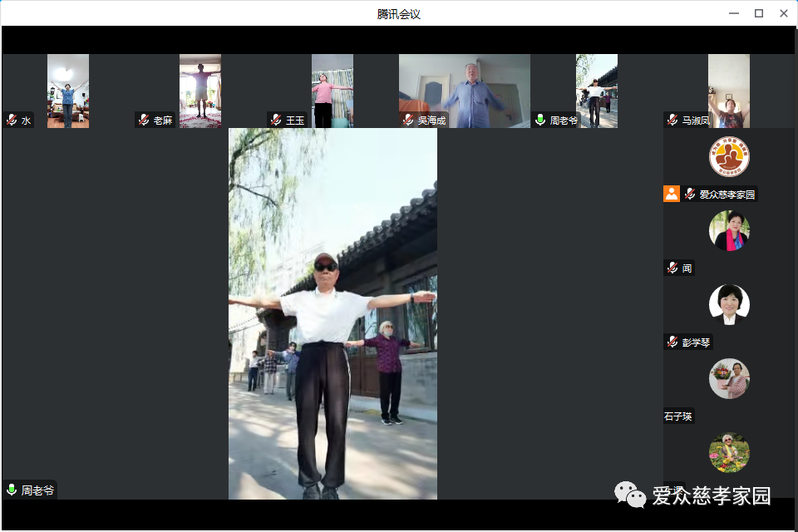Click green mic icon at bottom-left 周老爷 label

[x=12, y=490]
